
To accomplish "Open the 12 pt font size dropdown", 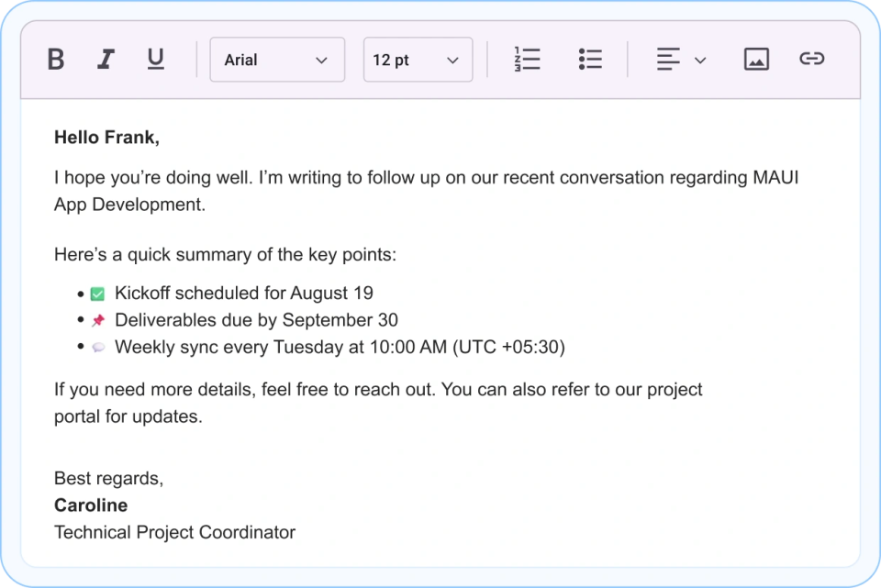I will pyautogui.click(x=418, y=58).
